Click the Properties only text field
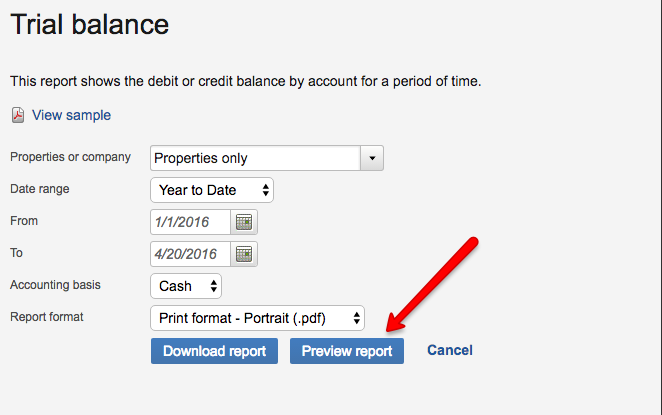This screenshot has width=662, height=415. point(255,158)
